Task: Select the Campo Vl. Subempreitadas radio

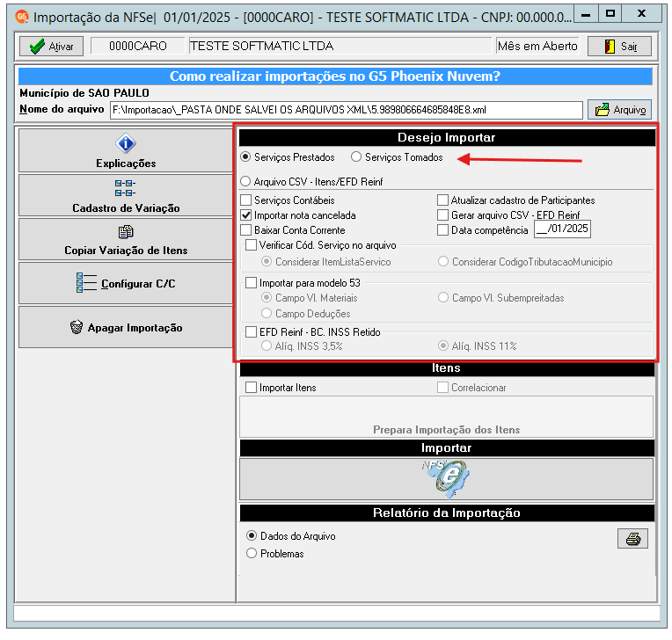Action: (443, 298)
